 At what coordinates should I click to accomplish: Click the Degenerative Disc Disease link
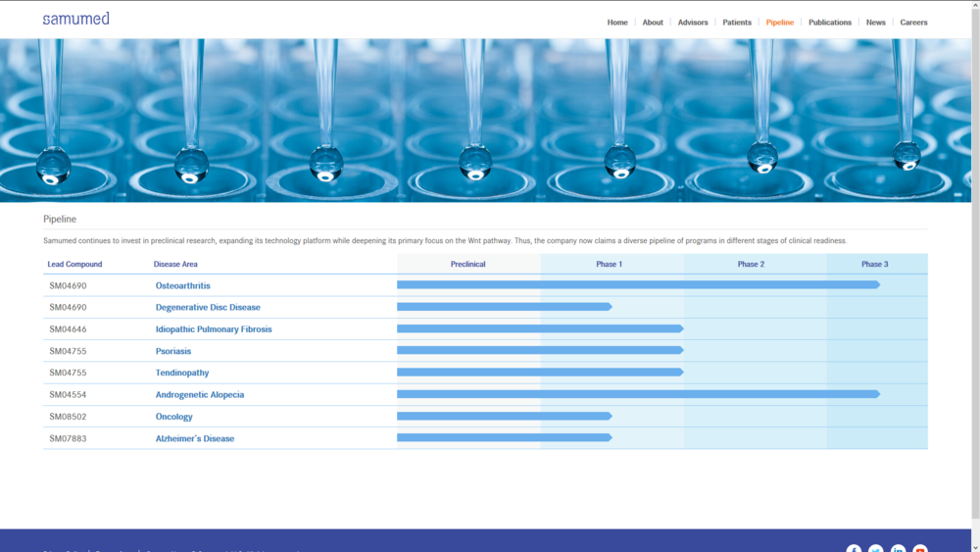pos(208,308)
